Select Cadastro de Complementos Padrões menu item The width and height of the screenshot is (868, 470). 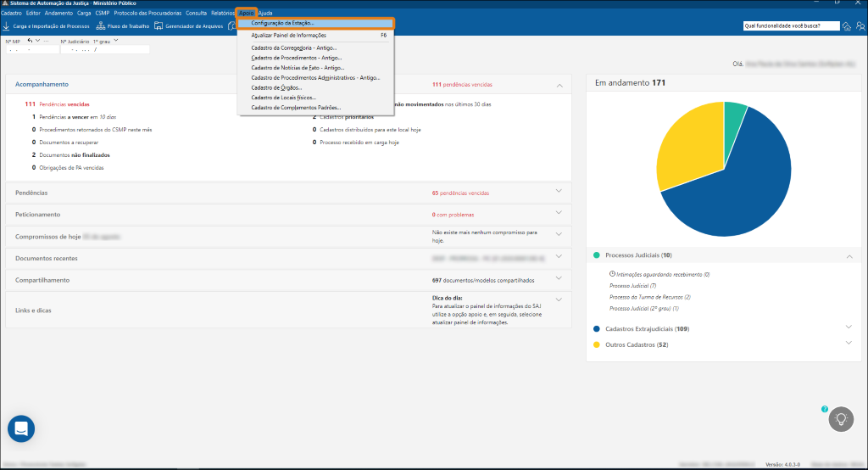[x=315, y=108]
